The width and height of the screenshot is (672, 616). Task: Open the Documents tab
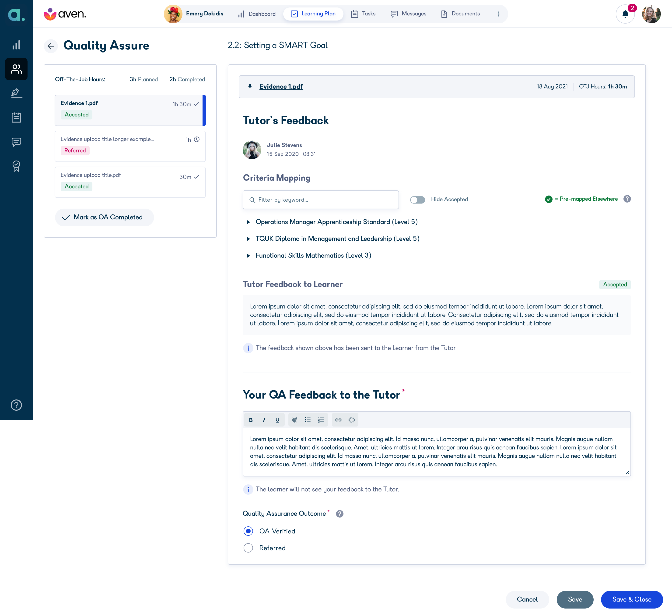coord(460,14)
